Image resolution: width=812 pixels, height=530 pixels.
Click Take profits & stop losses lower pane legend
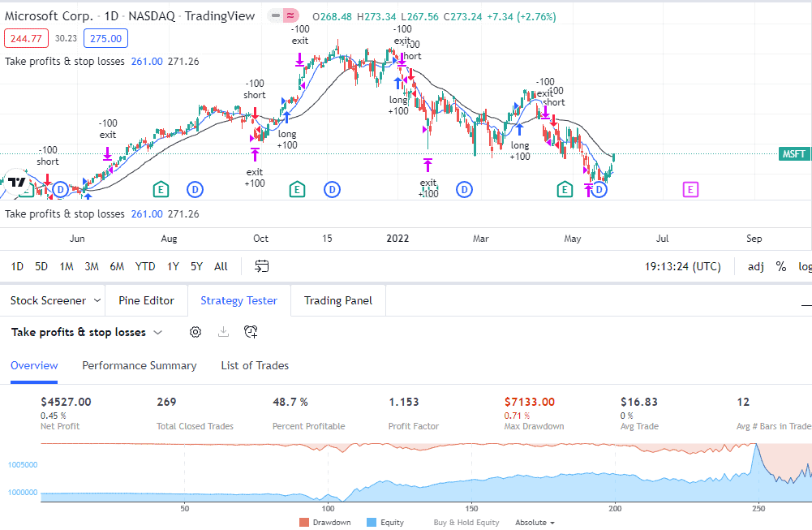point(65,214)
